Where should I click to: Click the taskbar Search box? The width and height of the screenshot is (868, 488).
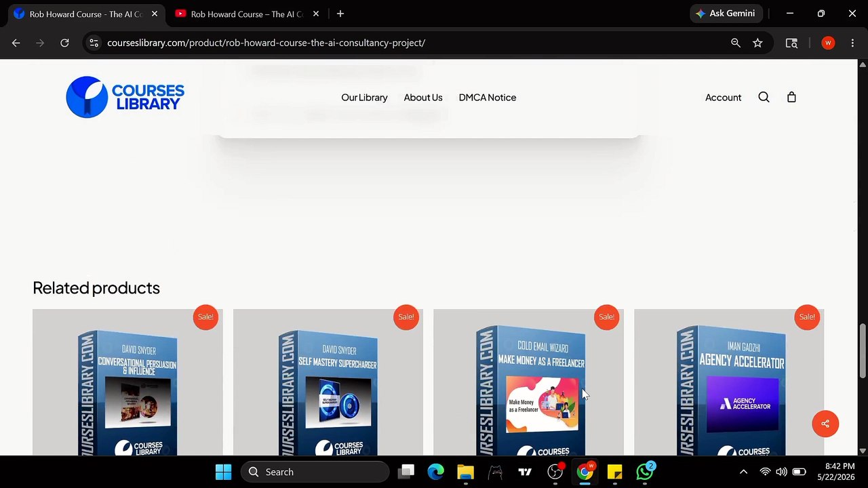315,472
